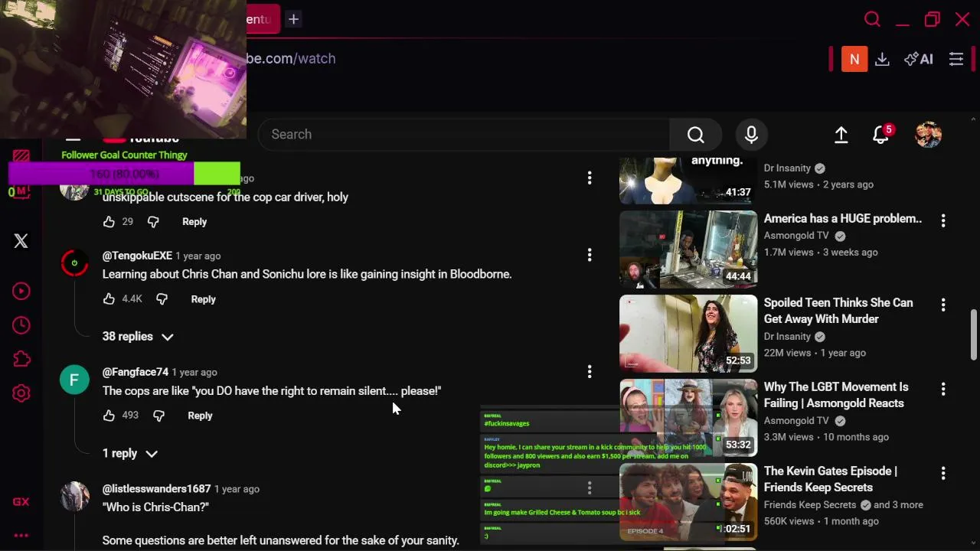Reply to the unskippable cutscene comment
This screenshot has width=980, height=551.
point(194,222)
